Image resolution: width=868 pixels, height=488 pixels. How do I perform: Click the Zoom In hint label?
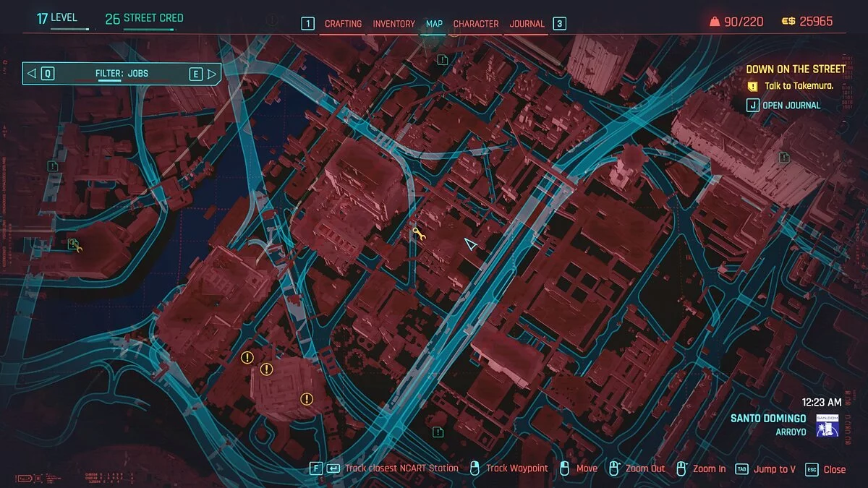(x=709, y=468)
